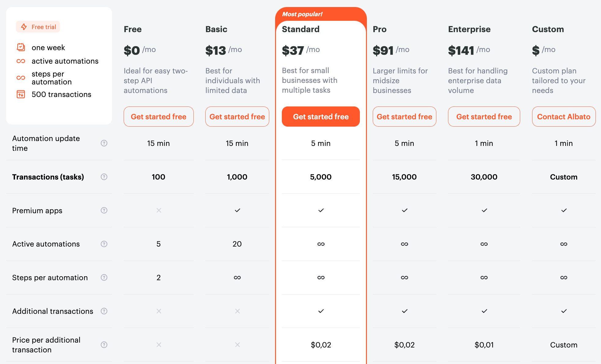This screenshot has width=601, height=364.
Task: Click help icon beside Active automations row
Action: click(x=104, y=244)
